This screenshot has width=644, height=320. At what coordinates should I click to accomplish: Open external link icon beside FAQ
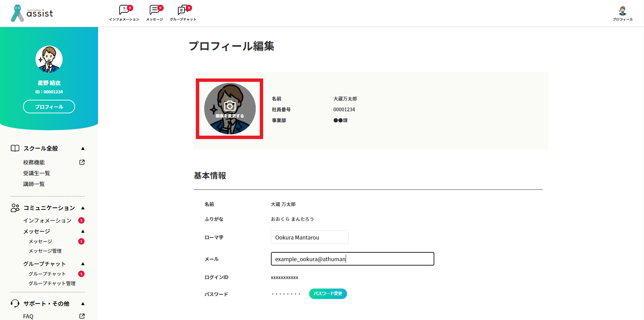[82, 316]
